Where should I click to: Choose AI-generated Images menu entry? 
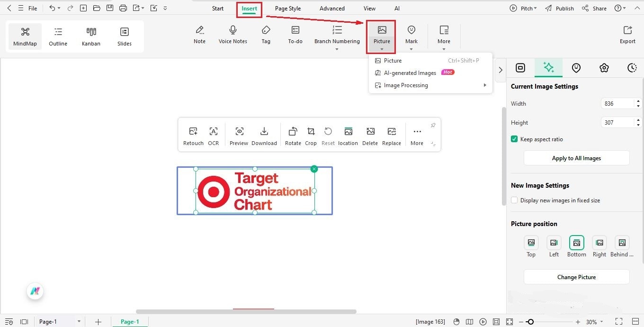(430, 73)
